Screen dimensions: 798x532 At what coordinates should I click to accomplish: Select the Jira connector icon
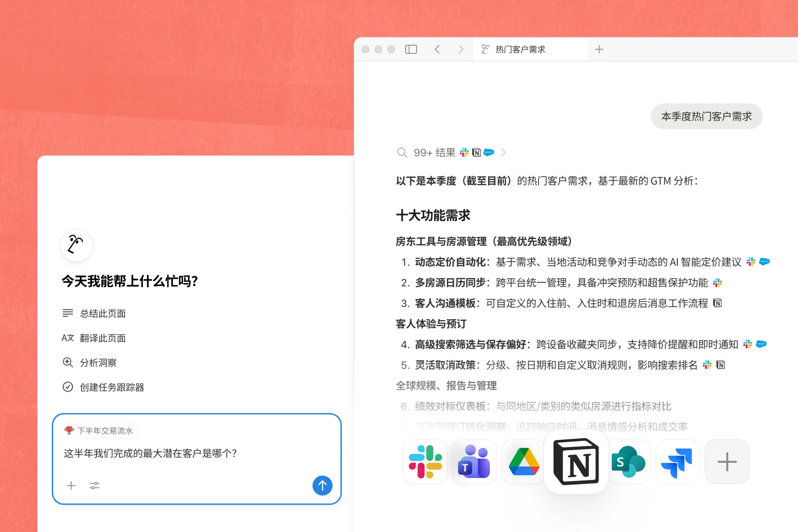click(678, 462)
